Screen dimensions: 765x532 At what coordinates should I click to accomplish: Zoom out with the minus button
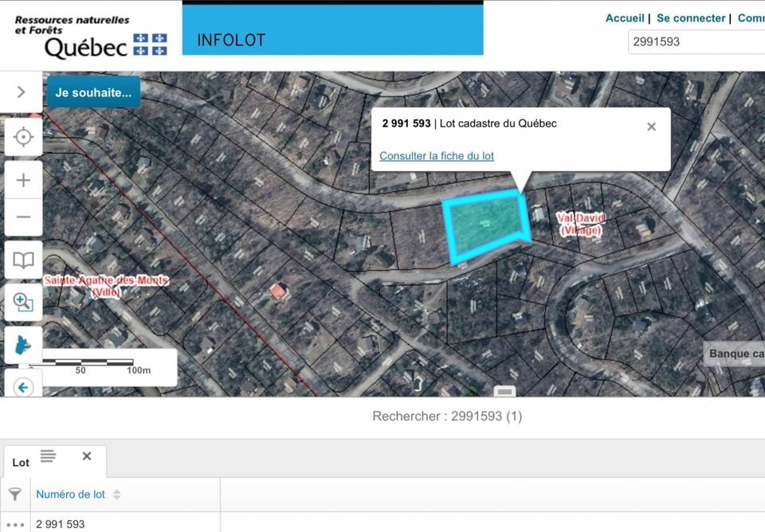[x=23, y=217]
